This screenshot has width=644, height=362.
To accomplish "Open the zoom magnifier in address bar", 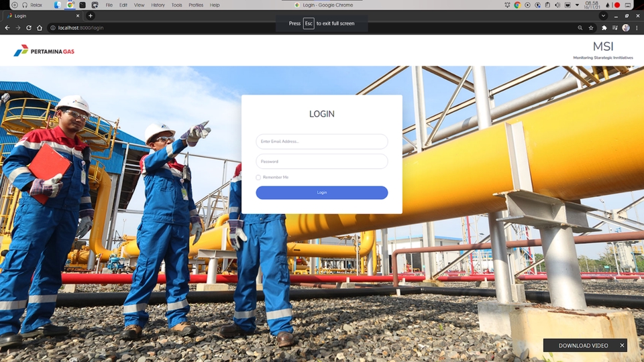I will tap(580, 28).
